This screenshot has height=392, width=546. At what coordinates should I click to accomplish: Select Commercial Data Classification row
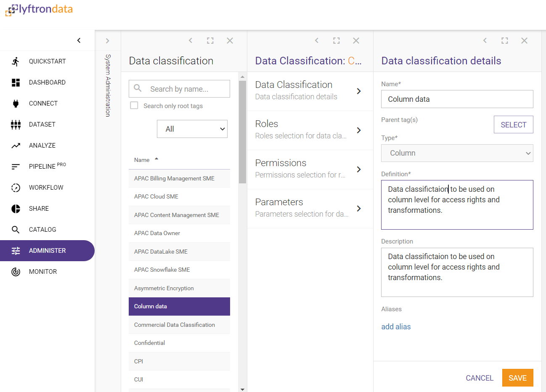click(x=179, y=325)
